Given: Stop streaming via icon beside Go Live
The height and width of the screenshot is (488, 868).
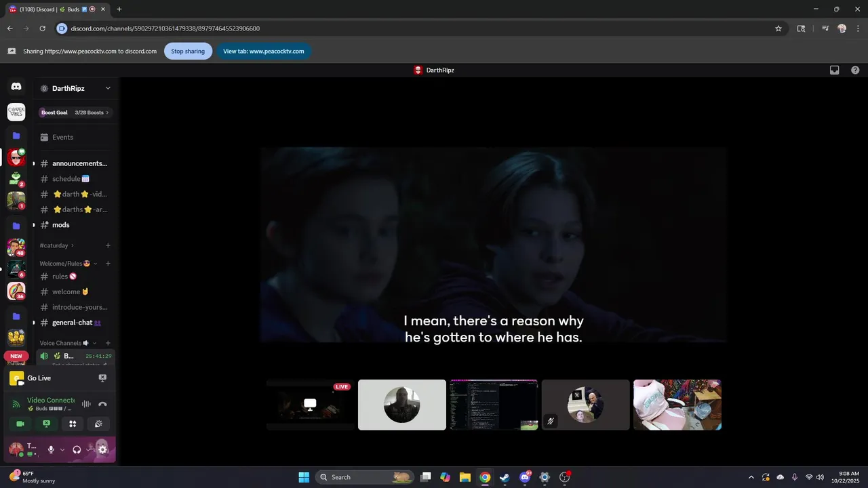Looking at the screenshot, I should pos(102,378).
